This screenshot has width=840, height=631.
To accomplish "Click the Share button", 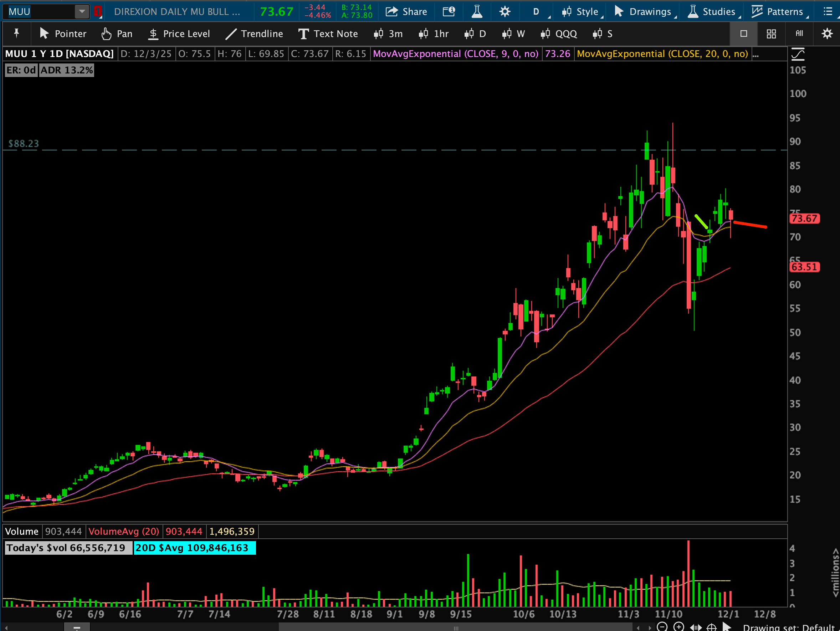I will [x=406, y=12].
